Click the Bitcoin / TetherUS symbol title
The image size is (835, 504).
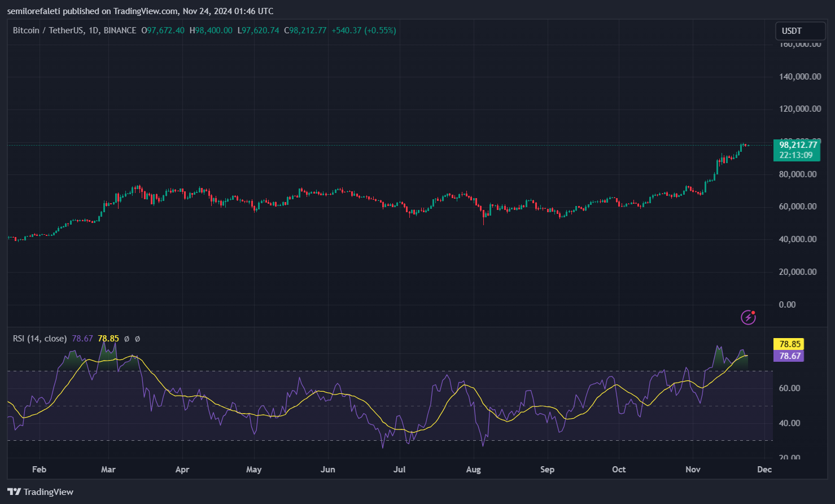pyautogui.click(x=48, y=30)
